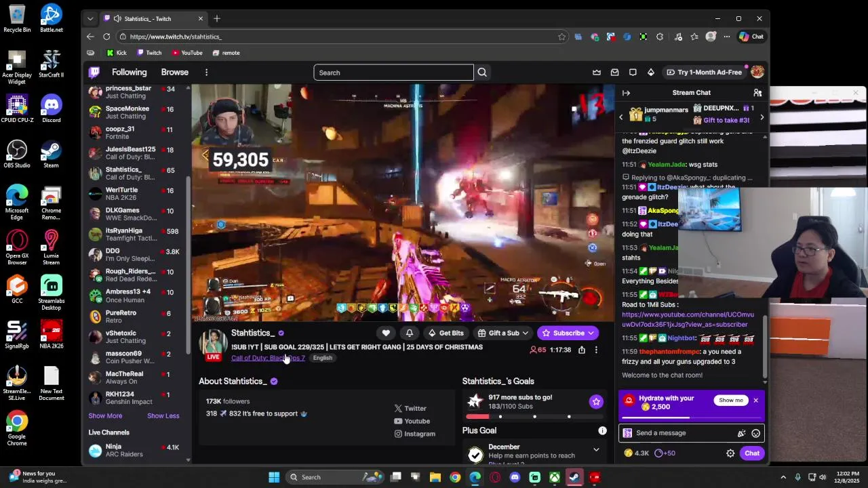
Task: Open the Windows Start menu
Action: pyautogui.click(x=274, y=477)
